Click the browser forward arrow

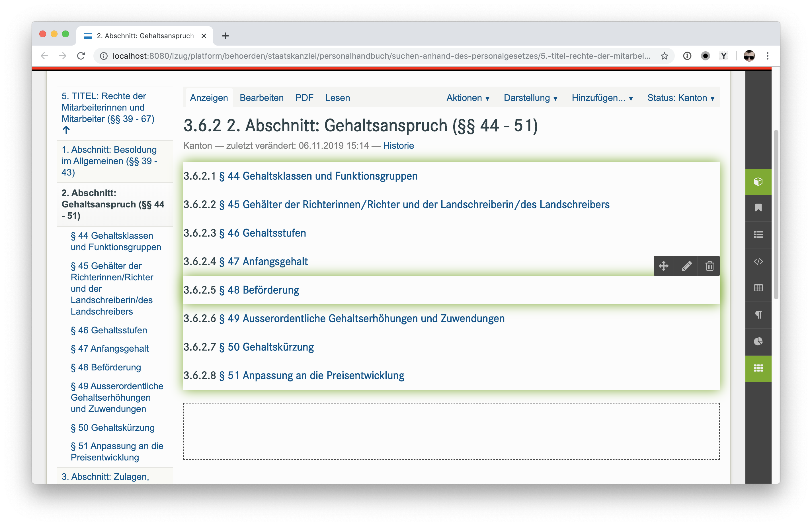(x=62, y=56)
